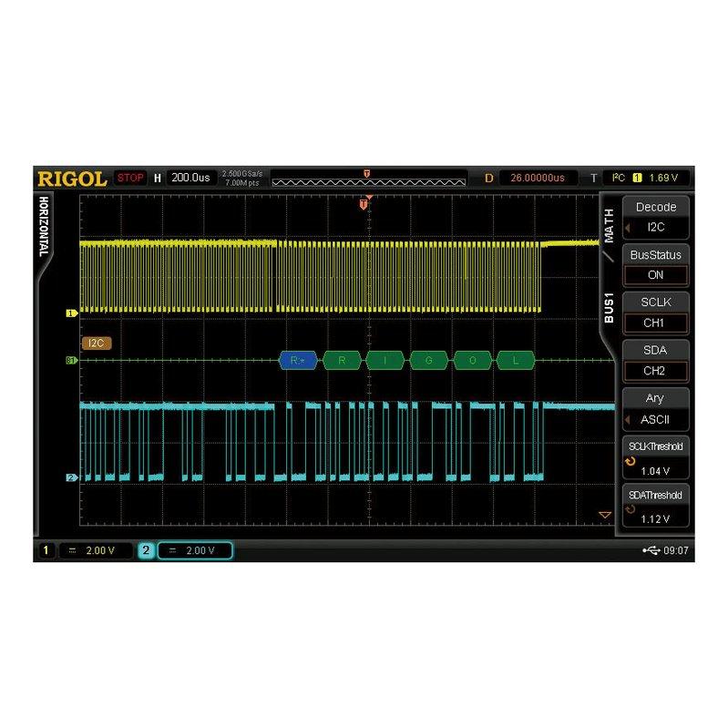
Task: Click the 26.00000us delay value
Action: tap(538, 178)
